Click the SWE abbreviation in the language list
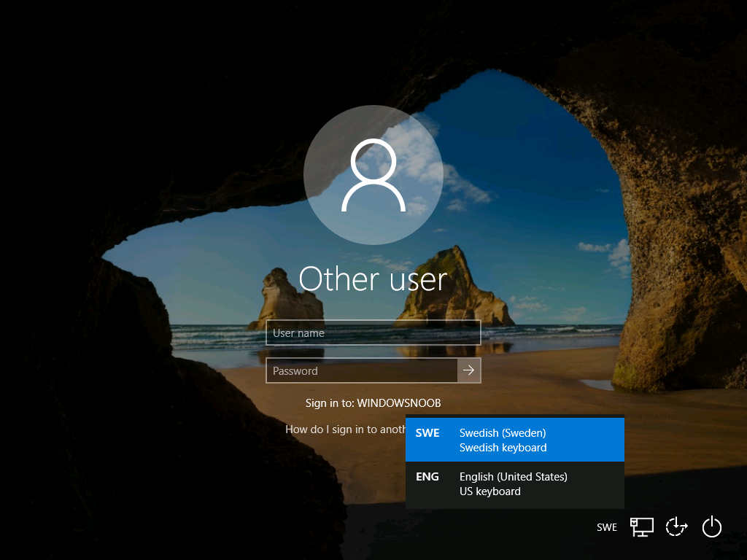This screenshot has width=747, height=560. click(427, 433)
